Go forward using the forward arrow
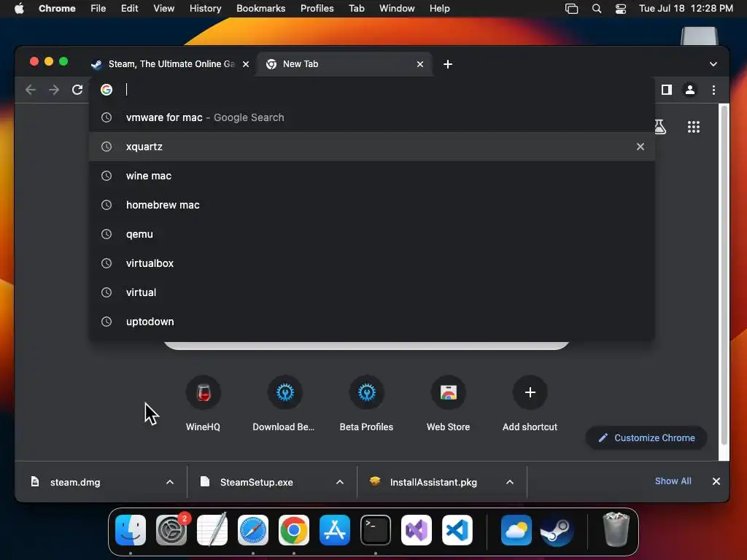747x560 pixels. (x=54, y=90)
